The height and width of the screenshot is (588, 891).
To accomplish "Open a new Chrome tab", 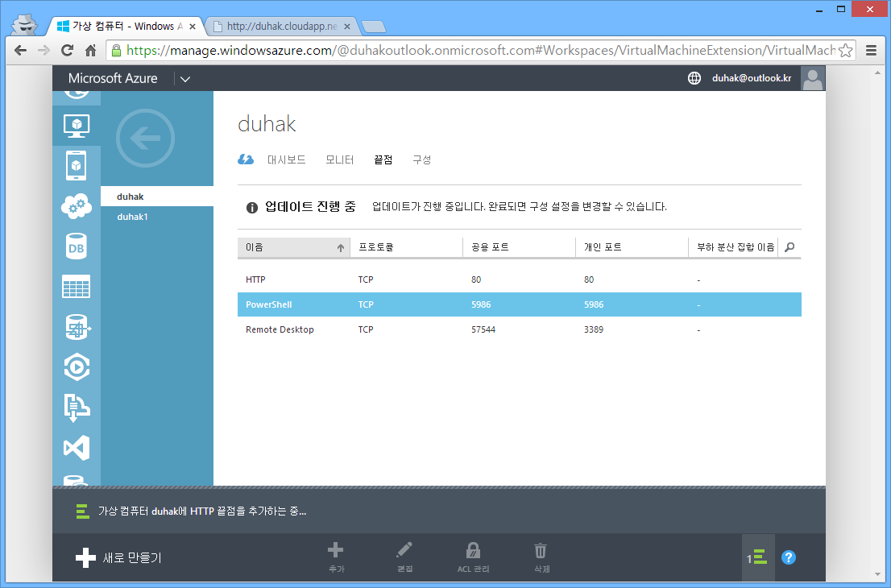I will tap(373, 27).
